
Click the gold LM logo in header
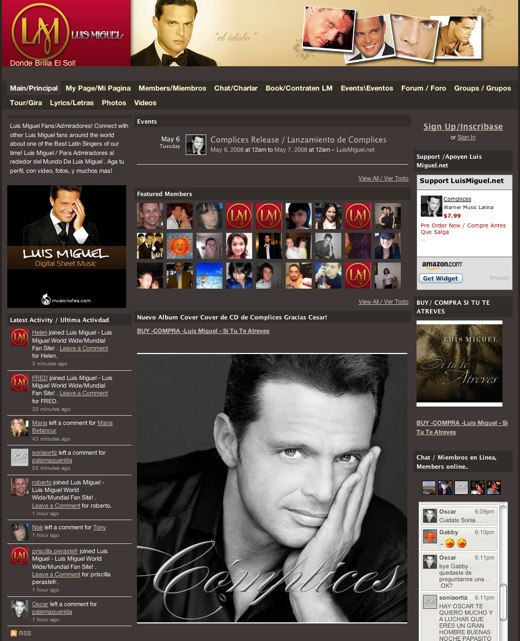point(40,31)
